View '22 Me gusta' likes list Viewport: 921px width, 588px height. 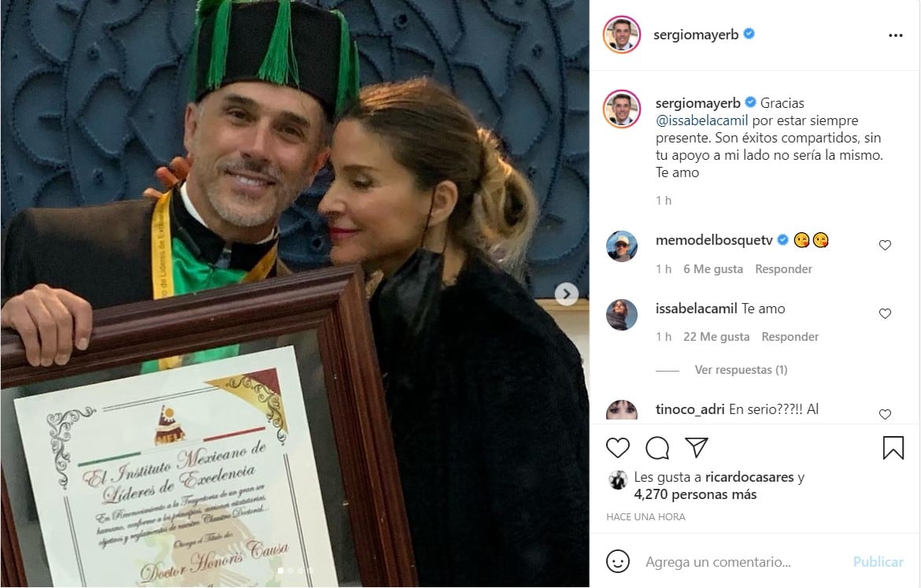pyautogui.click(x=716, y=337)
